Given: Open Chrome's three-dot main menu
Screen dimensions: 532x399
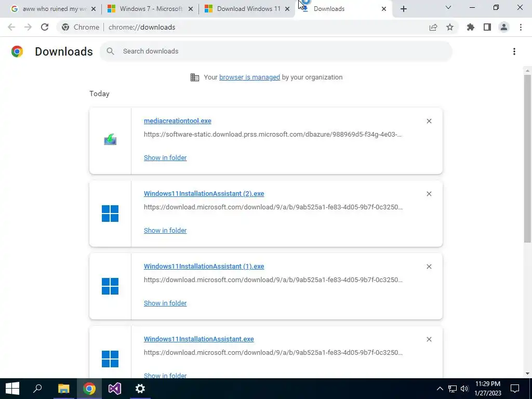Looking at the screenshot, I should click(521, 27).
